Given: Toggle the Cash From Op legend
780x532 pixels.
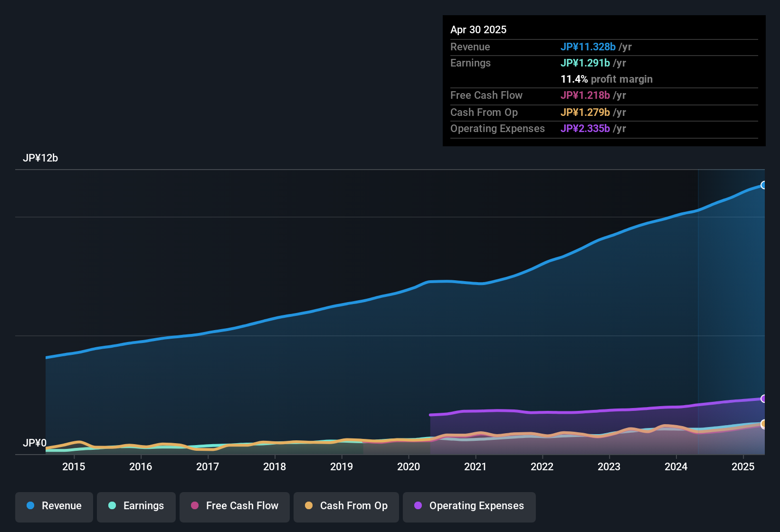Looking at the screenshot, I should coord(346,506).
